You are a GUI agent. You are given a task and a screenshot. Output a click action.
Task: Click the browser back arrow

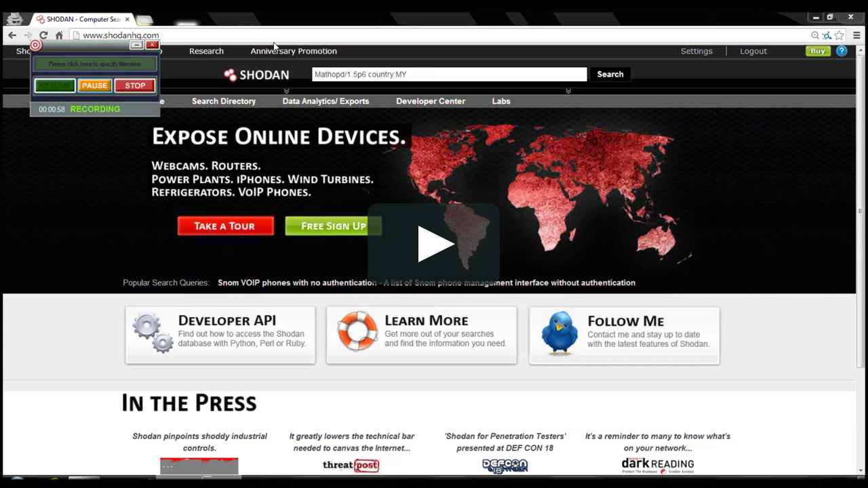tap(12, 35)
